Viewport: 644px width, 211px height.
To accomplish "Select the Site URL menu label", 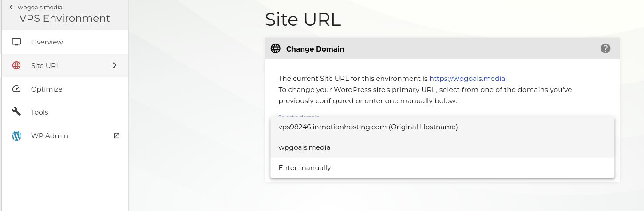I will pos(45,66).
